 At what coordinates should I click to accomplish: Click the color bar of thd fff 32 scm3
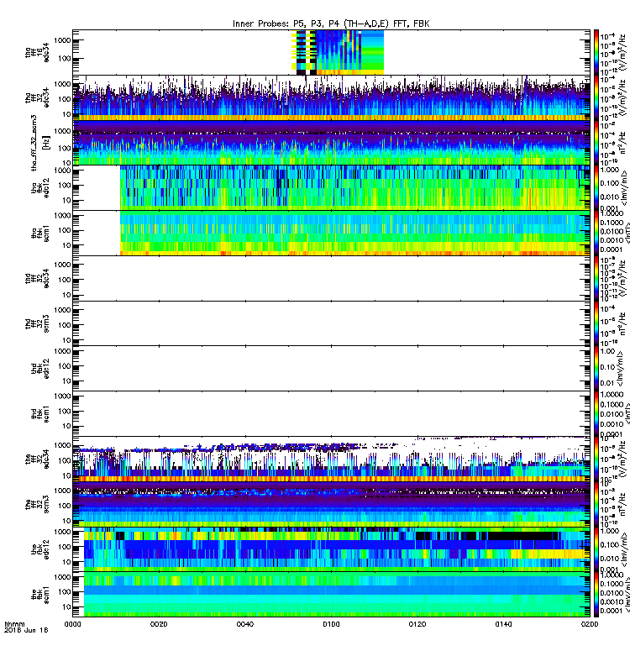click(x=596, y=323)
